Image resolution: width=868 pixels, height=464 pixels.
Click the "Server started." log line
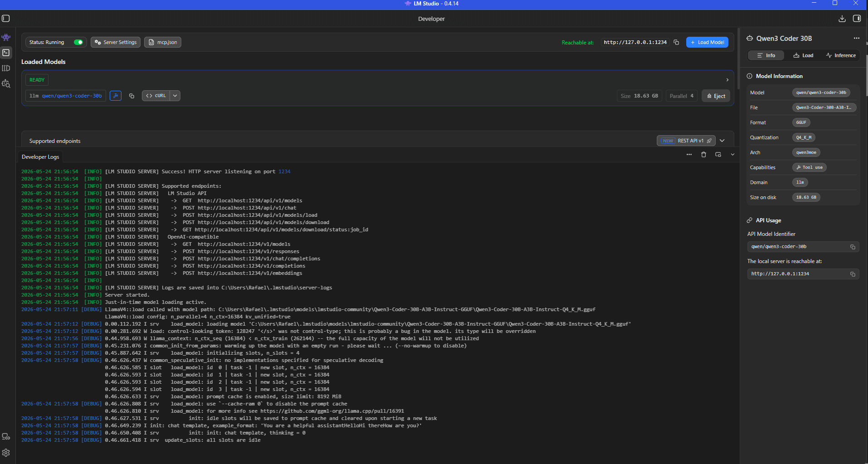pos(127,295)
